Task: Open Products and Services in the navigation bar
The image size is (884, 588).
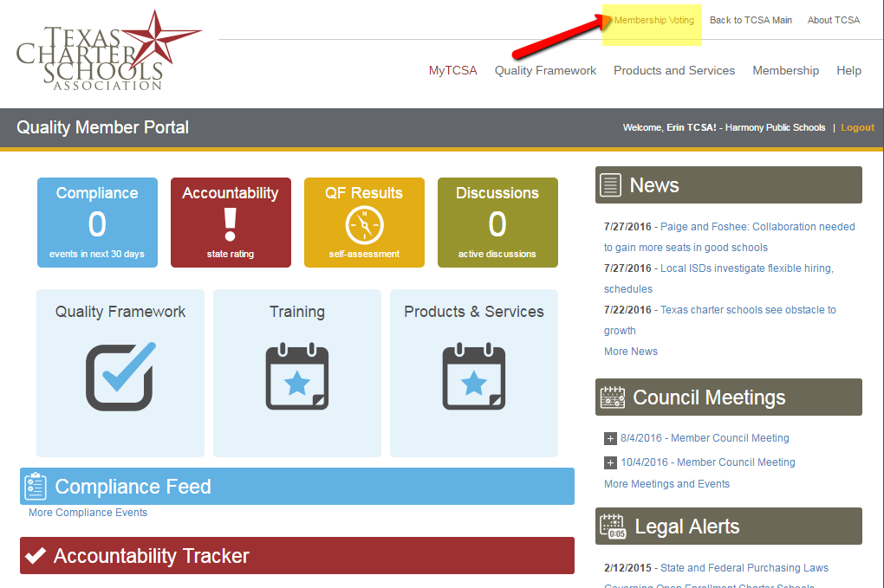Action: pyautogui.click(x=674, y=70)
